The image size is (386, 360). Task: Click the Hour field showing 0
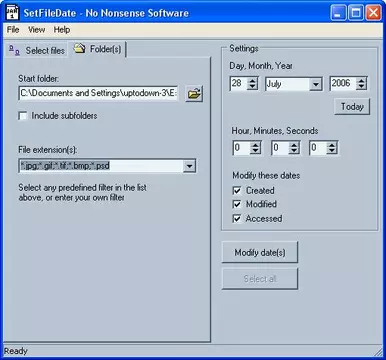pyautogui.click(x=242, y=148)
